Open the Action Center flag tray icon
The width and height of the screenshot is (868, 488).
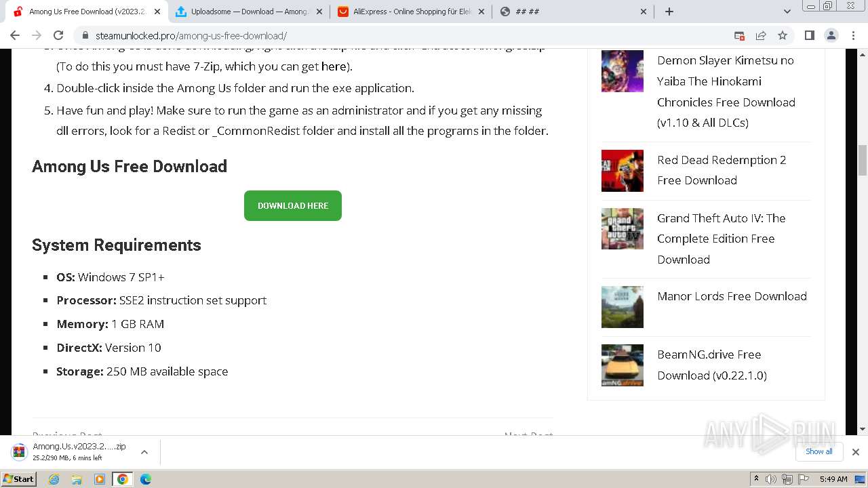(802, 479)
